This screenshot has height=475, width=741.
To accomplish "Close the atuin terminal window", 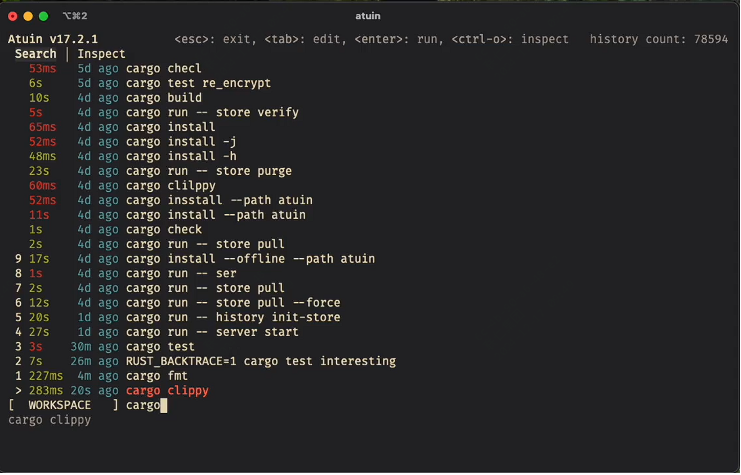I will pos(12,16).
